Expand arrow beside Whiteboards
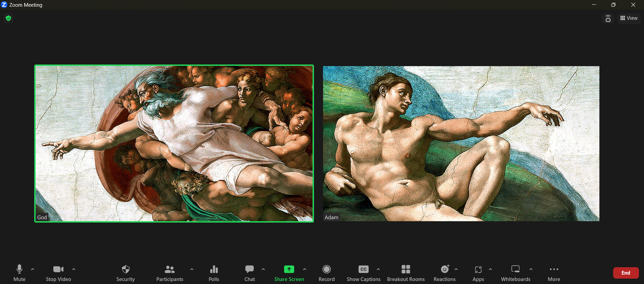The width and height of the screenshot is (644, 284). pyautogui.click(x=531, y=269)
